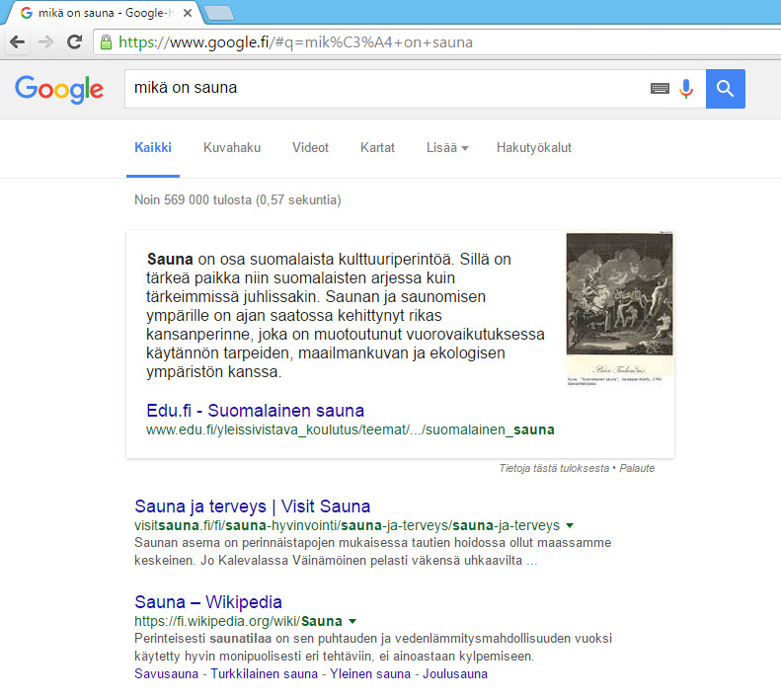Open the Joulusauna sitelink
Screen dimensions: 781x700
pyautogui.click(x=455, y=674)
